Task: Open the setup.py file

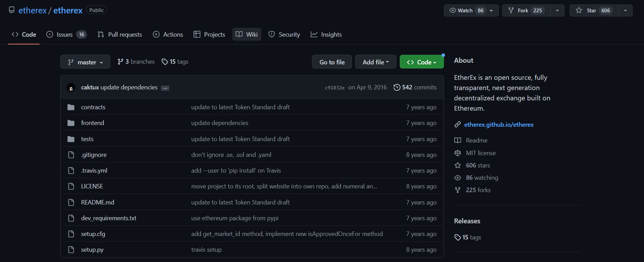Action: pos(92,250)
